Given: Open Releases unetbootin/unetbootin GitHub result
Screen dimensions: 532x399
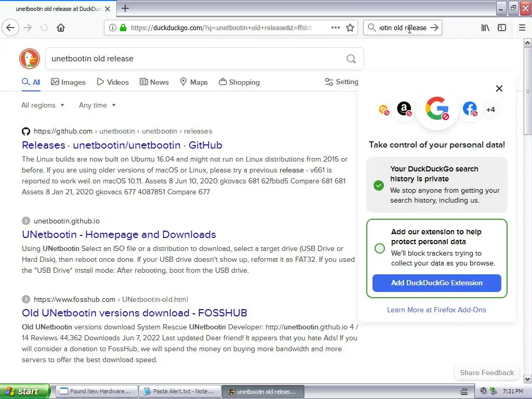Looking at the screenshot, I should (x=122, y=145).
